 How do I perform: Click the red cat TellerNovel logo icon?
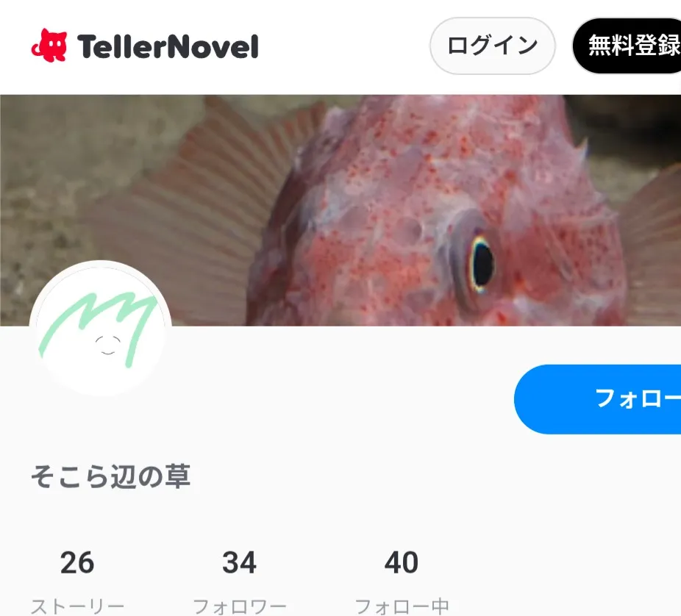(x=49, y=45)
